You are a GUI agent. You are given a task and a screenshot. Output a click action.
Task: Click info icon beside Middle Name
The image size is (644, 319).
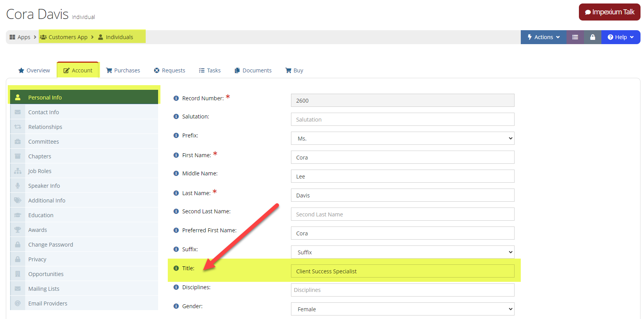[x=176, y=173]
